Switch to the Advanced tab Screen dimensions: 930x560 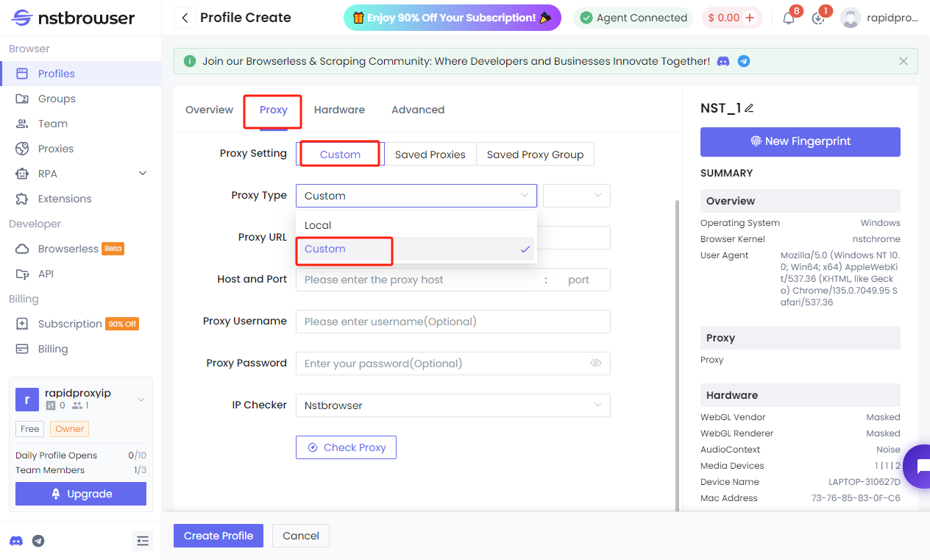[418, 110]
